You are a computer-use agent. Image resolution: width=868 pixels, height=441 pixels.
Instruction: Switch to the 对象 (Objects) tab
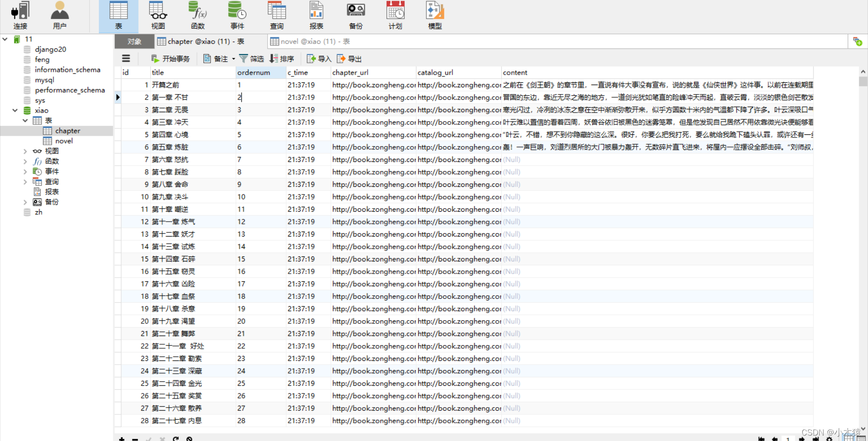[x=134, y=42]
